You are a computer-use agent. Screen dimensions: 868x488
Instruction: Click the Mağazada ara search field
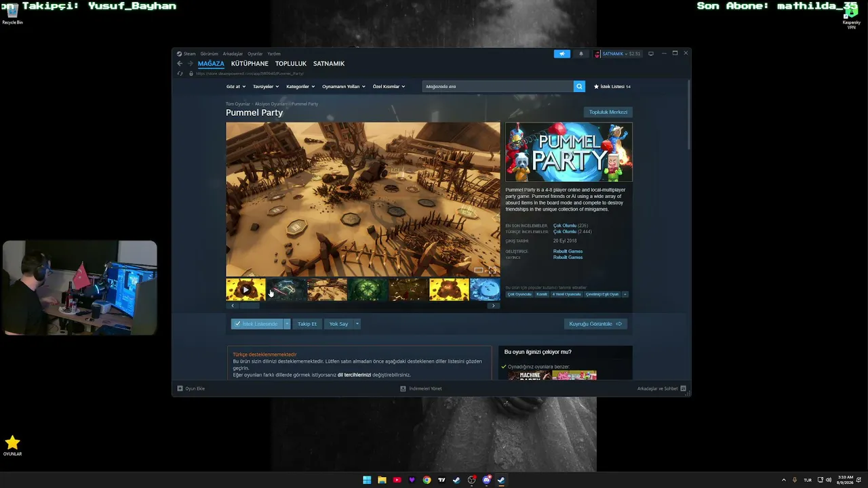coord(498,87)
